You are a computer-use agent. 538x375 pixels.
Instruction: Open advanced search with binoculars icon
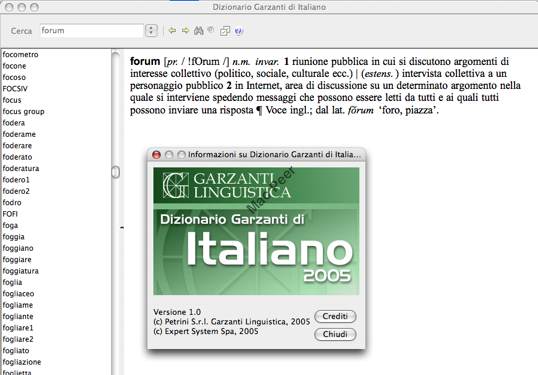198,31
